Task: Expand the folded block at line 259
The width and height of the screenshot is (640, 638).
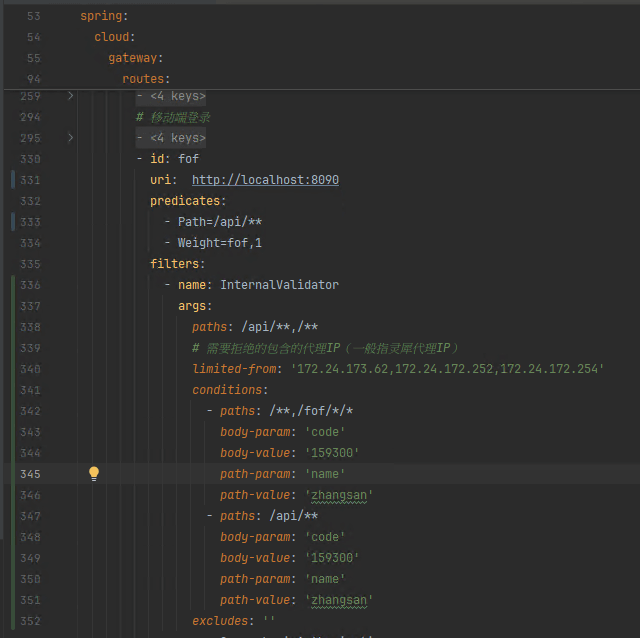Action: (x=70, y=96)
